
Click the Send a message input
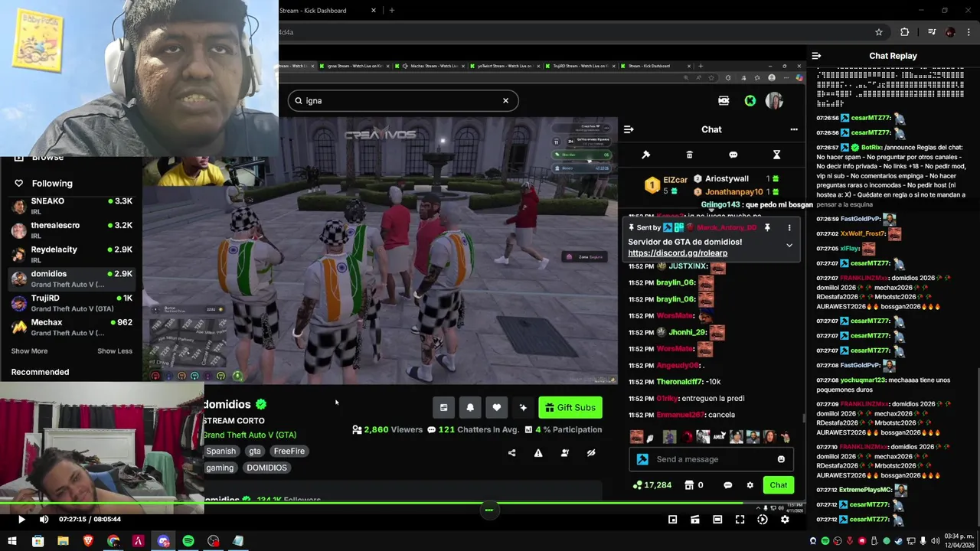point(712,459)
